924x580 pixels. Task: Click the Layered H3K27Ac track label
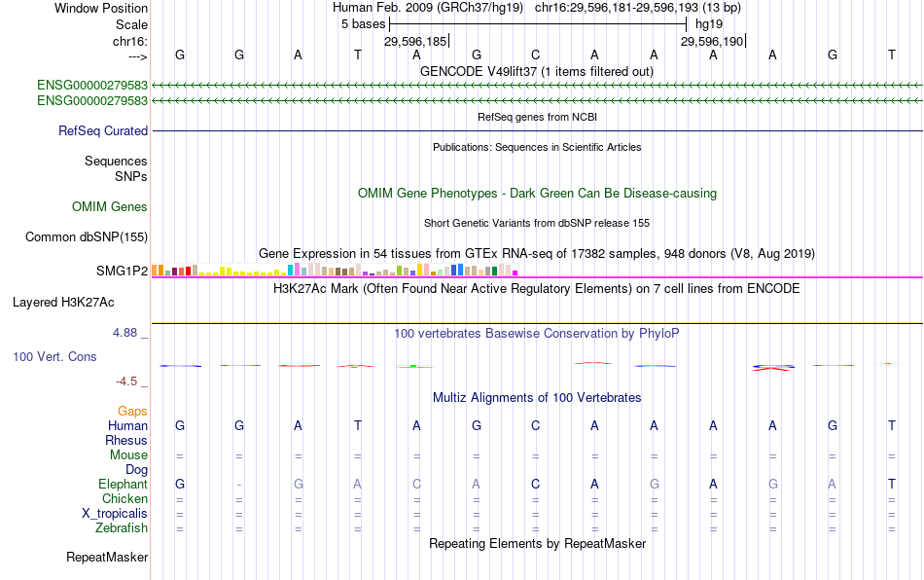[x=63, y=303]
